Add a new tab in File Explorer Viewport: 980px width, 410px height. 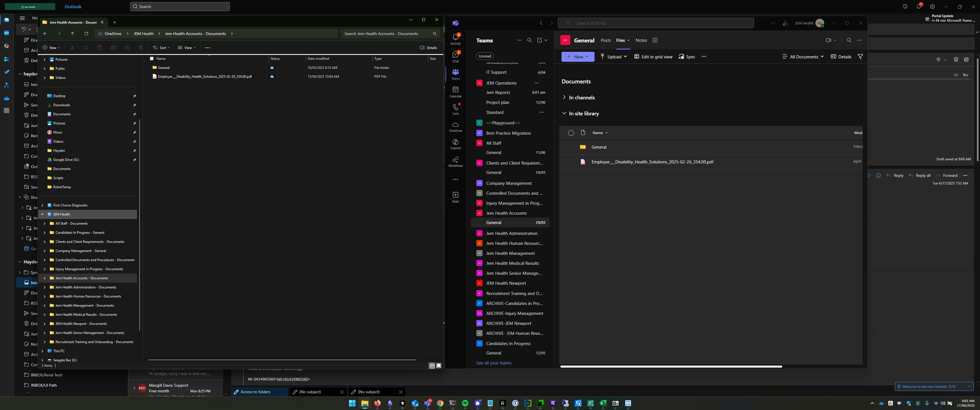pyautogui.click(x=115, y=22)
